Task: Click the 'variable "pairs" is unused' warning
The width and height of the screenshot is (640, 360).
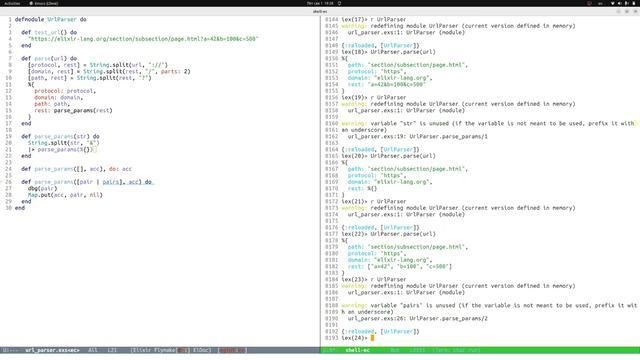Action: point(489,305)
